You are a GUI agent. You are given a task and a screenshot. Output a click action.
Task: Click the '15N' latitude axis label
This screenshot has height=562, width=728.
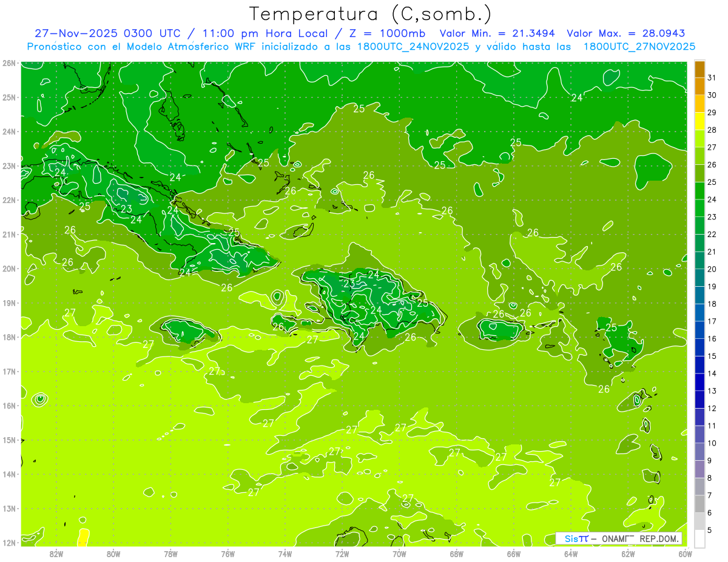(x=9, y=440)
